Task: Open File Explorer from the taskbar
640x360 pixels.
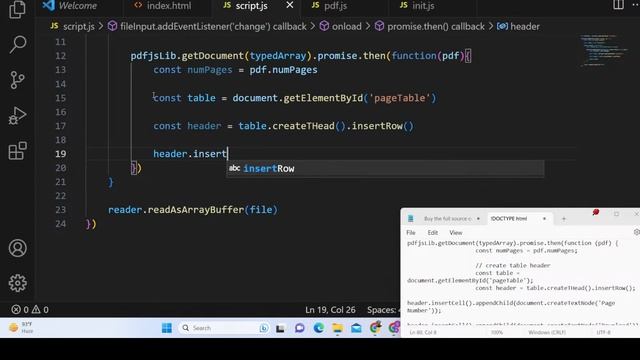Action: [x=338, y=328]
